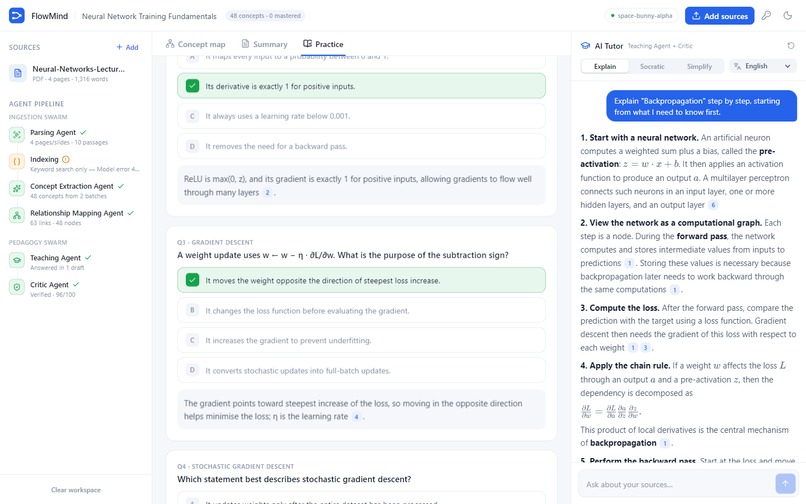The image size is (806, 504).
Task: Click the 'Q4 · STOCHASTIC GRADIENT DESCENT' label
Action: click(235, 466)
